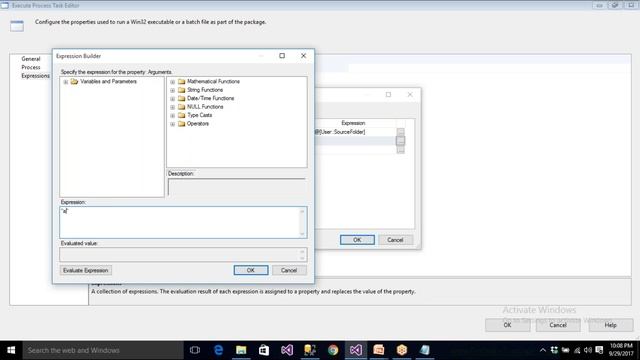Cancel the Expression Builder dialog

click(289, 270)
